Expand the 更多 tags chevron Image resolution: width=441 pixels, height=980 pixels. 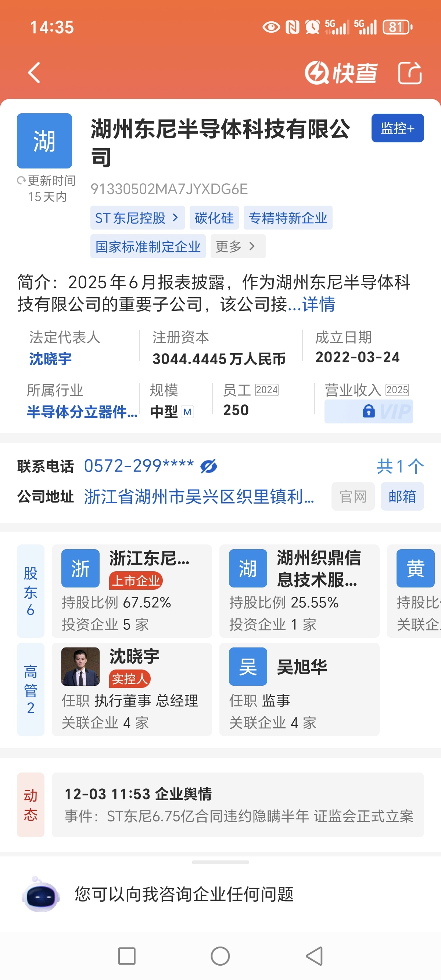238,246
